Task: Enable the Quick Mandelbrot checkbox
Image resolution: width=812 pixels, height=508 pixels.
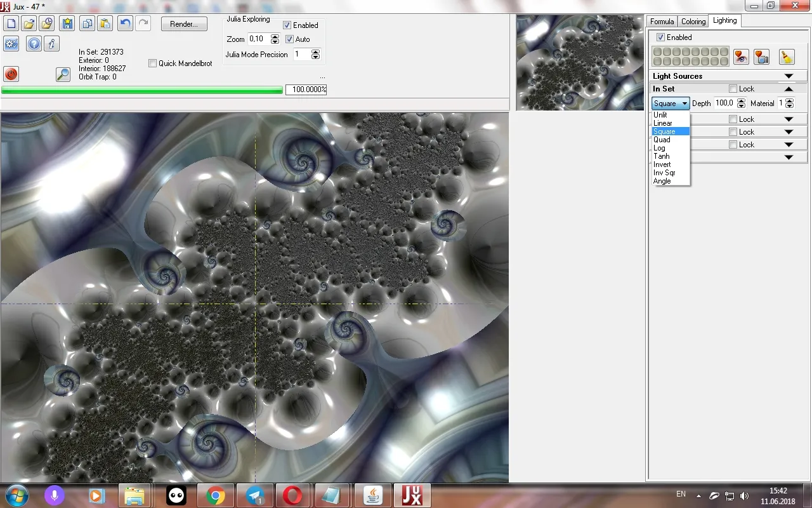Action: click(152, 63)
